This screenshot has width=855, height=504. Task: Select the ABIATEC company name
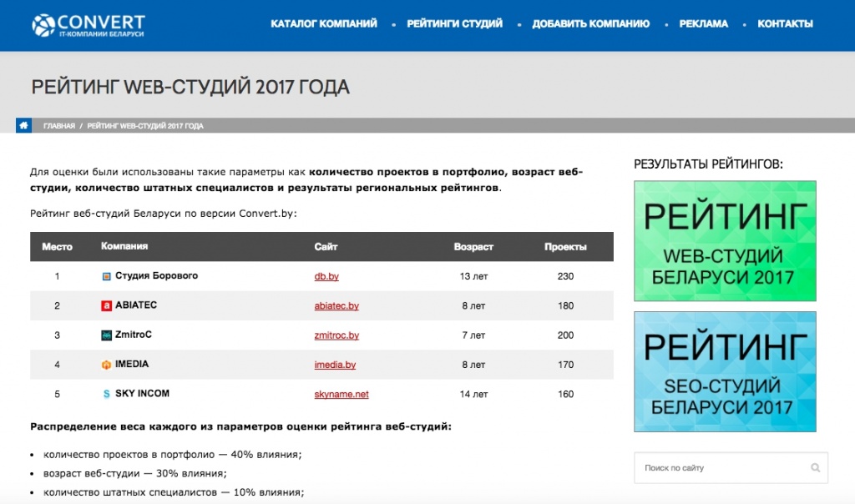(x=136, y=305)
